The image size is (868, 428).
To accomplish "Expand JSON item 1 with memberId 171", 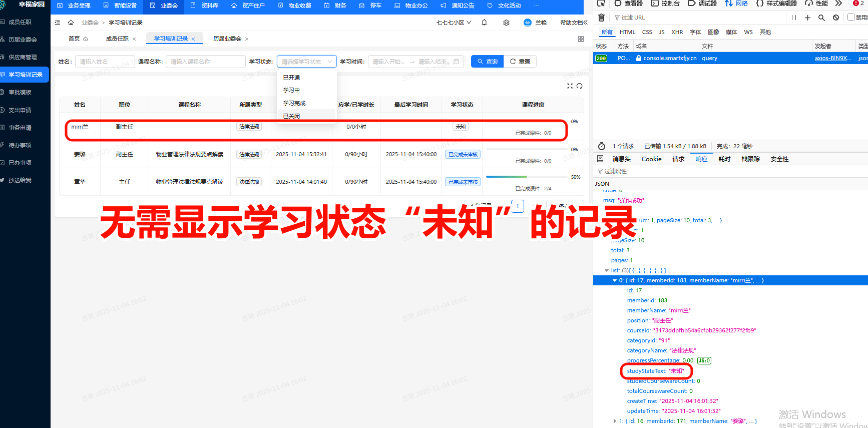I will click(615, 421).
